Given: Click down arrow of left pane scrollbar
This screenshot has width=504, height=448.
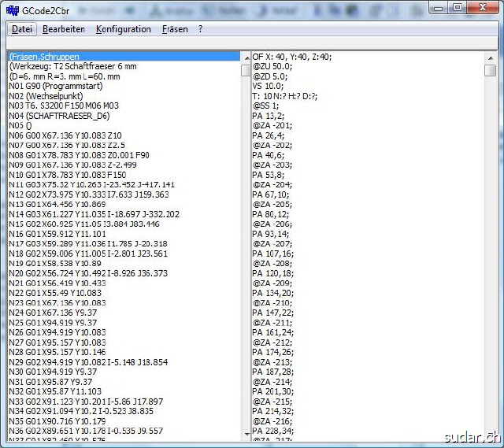Looking at the screenshot, I should (246, 434).
